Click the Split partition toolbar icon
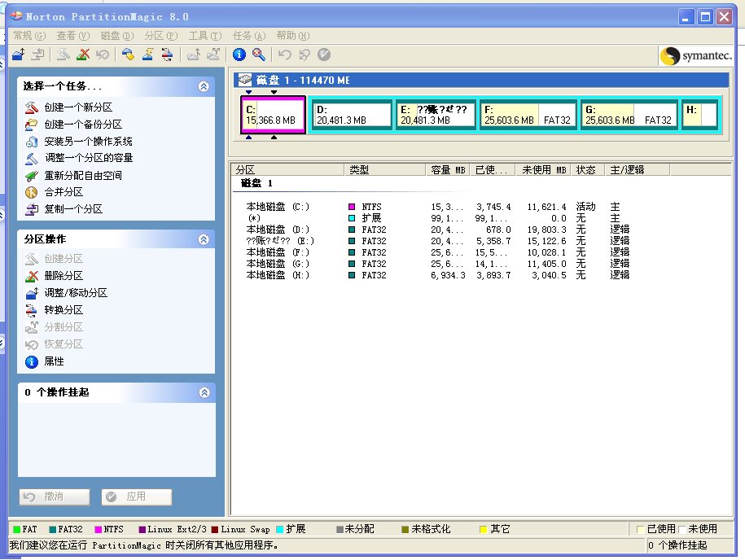 pyautogui.click(x=213, y=55)
